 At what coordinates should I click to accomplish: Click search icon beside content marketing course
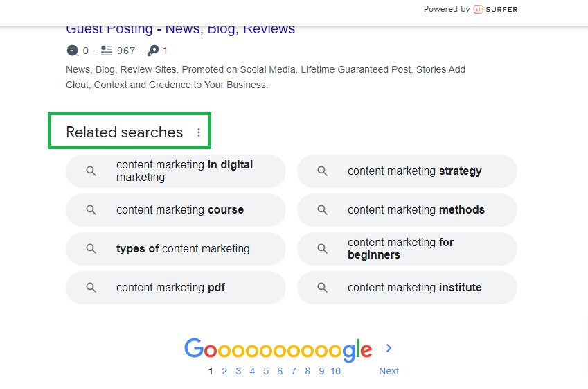91,210
